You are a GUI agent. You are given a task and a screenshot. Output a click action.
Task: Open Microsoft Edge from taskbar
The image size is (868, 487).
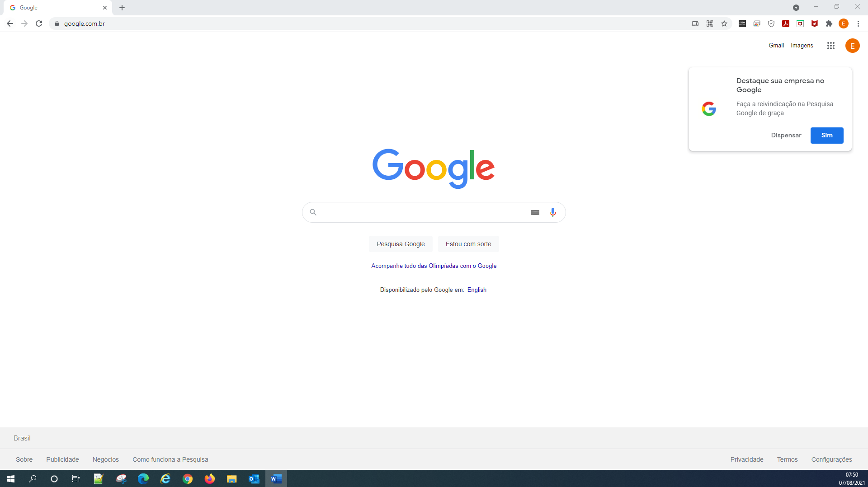[x=143, y=479]
